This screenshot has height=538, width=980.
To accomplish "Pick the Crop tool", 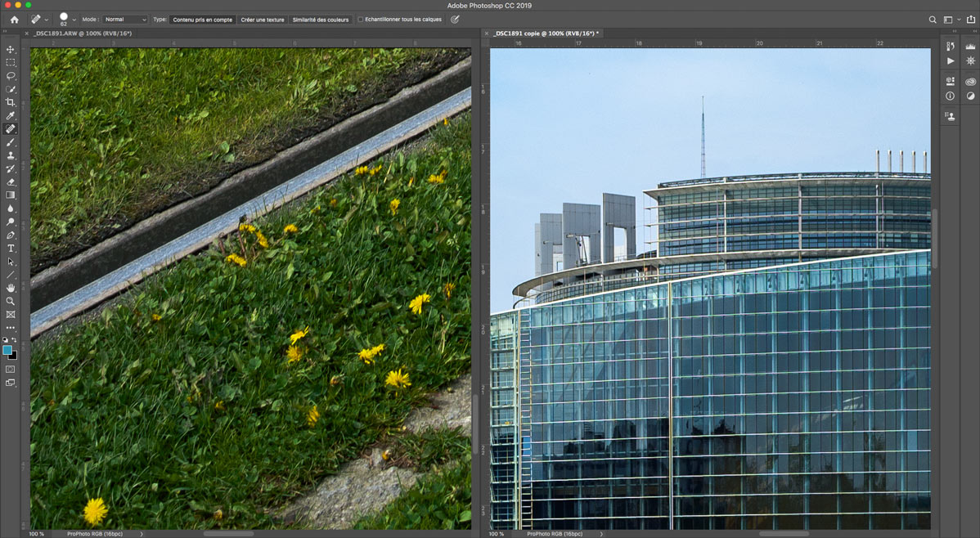I will coord(11,102).
